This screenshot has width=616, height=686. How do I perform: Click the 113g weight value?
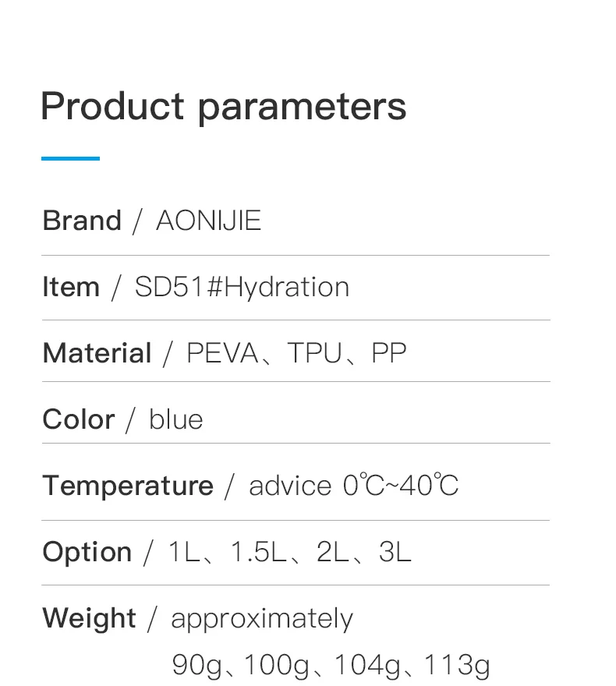[x=457, y=665]
